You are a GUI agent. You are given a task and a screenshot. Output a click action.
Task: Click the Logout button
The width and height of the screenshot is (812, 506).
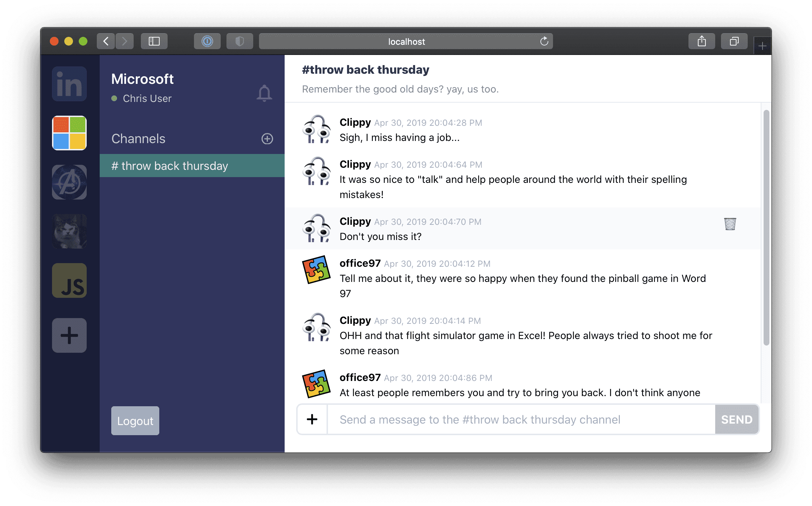point(135,421)
